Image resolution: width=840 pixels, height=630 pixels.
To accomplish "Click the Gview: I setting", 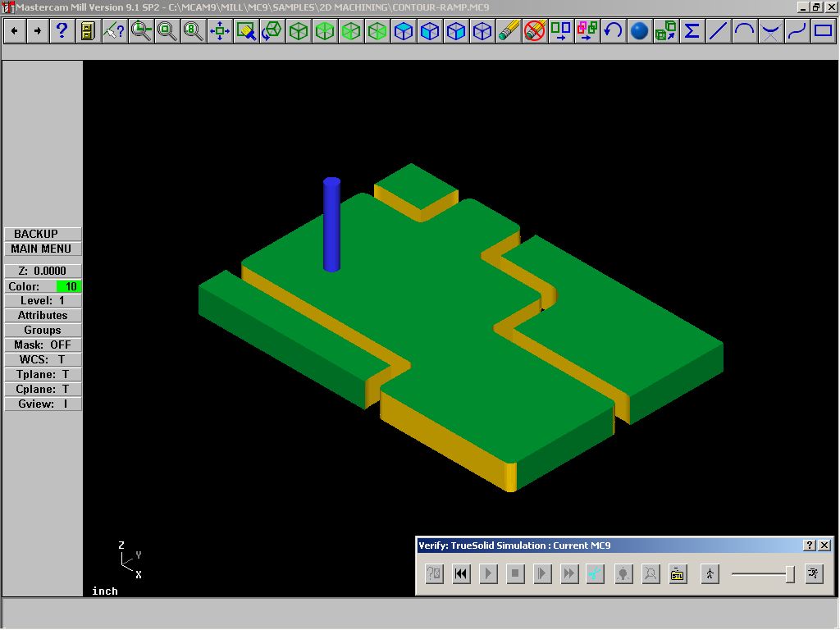I will tap(43, 404).
